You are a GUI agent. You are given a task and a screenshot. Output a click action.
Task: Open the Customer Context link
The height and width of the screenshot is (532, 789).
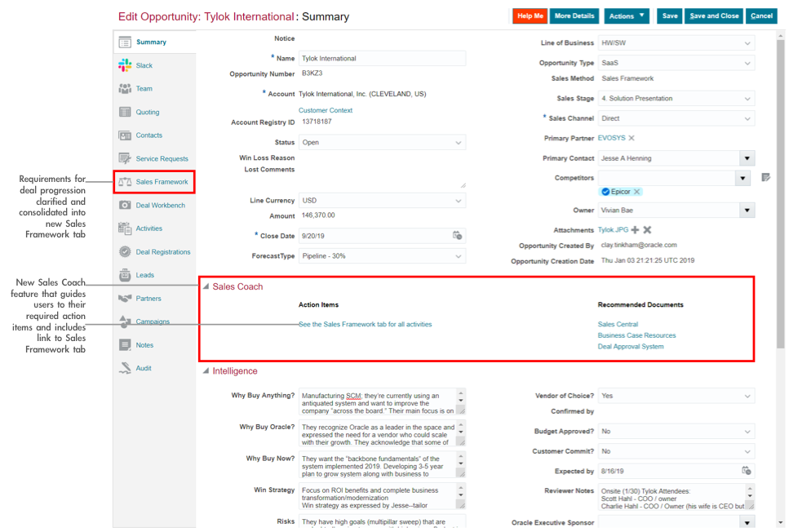point(326,110)
